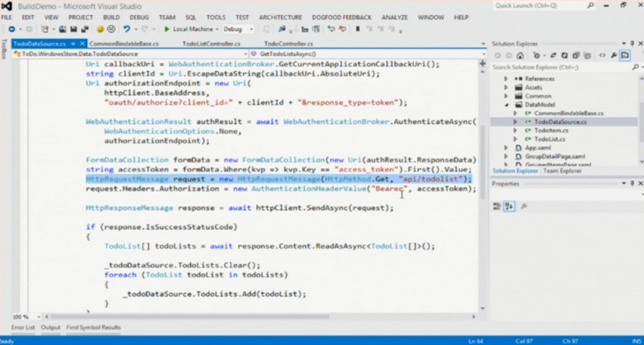The width and height of the screenshot is (644, 345).
Task: Click the View Code angle-brackets icon
Action: 602,55
